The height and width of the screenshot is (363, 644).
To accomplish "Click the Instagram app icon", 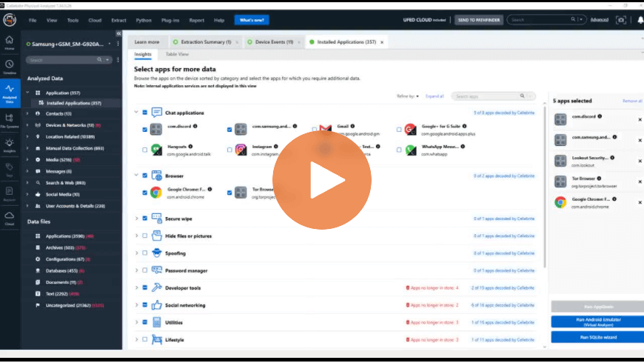I will tap(241, 150).
